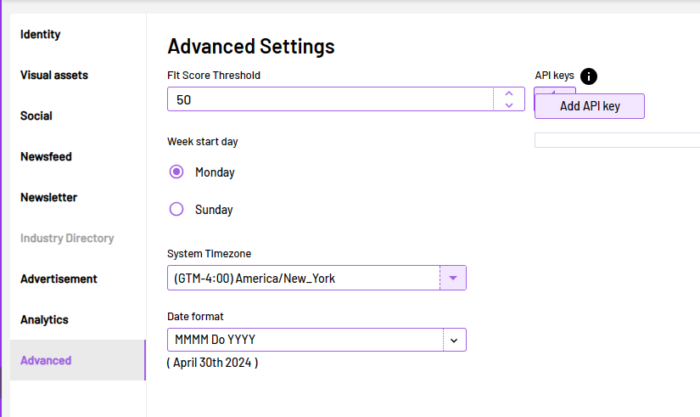The width and height of the screenshot is (700, 417).
Task: Select the Monday radio button
Action: click(176, 172)
